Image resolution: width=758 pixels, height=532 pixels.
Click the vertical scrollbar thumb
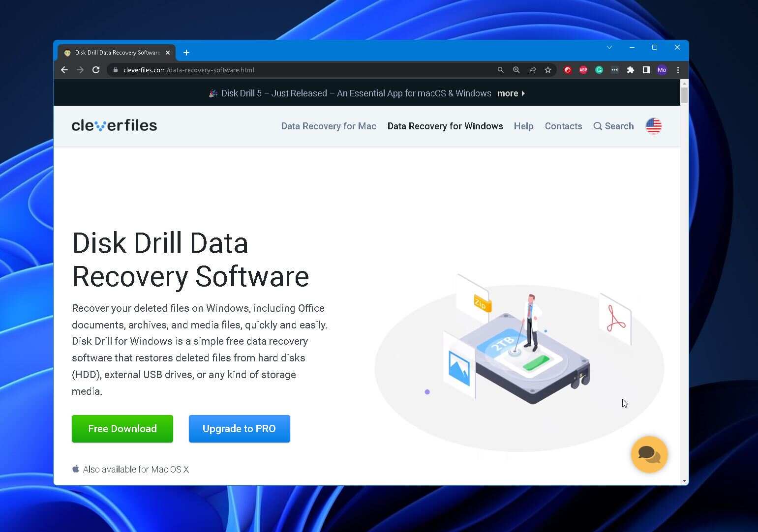pos(684,95)
